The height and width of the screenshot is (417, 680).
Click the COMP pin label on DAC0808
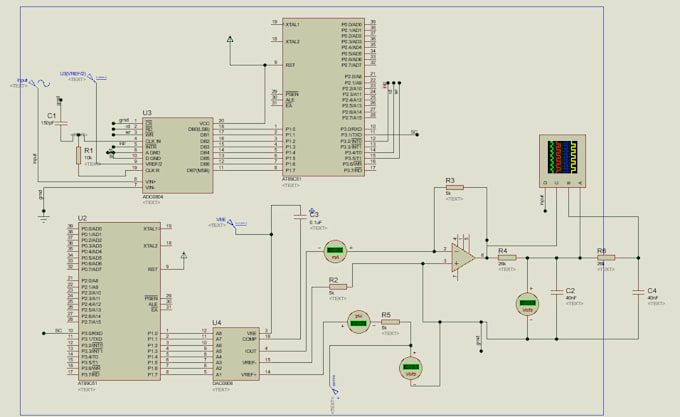[249, 339]
